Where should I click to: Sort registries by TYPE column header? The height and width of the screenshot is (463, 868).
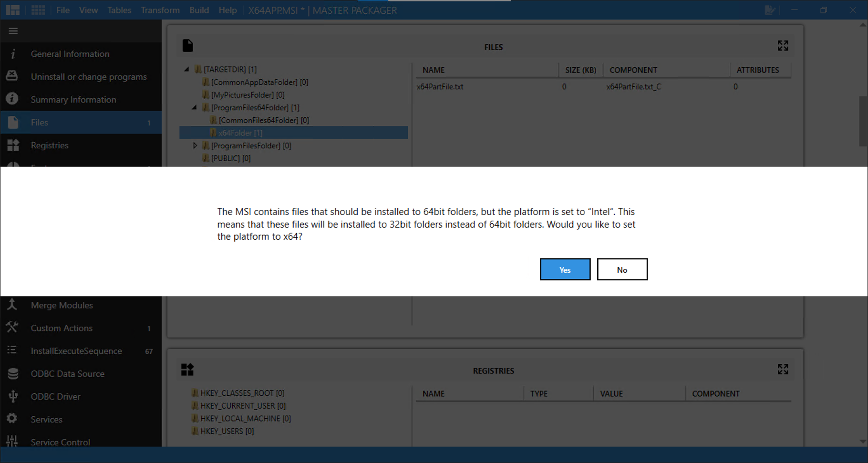tap(558, 393)
